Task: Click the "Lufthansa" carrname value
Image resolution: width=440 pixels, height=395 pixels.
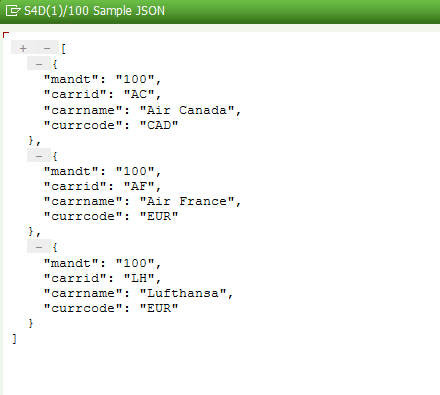Action: pos(183,293)
